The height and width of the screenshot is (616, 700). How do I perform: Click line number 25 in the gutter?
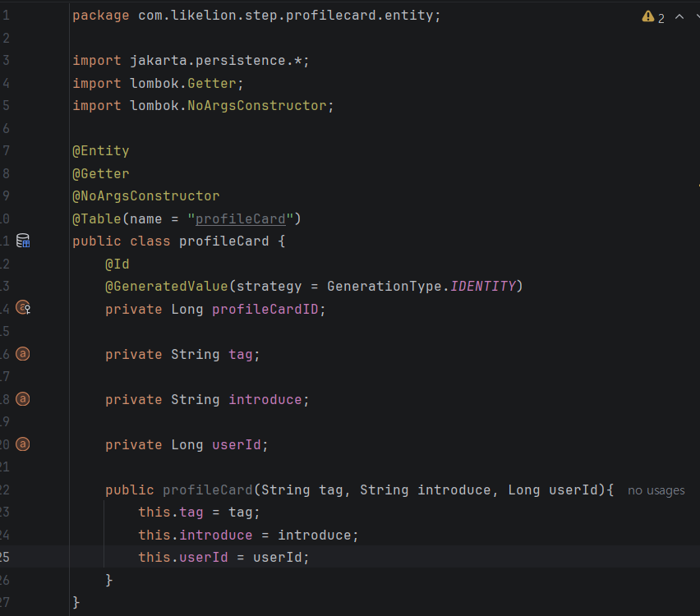point(5,557)
